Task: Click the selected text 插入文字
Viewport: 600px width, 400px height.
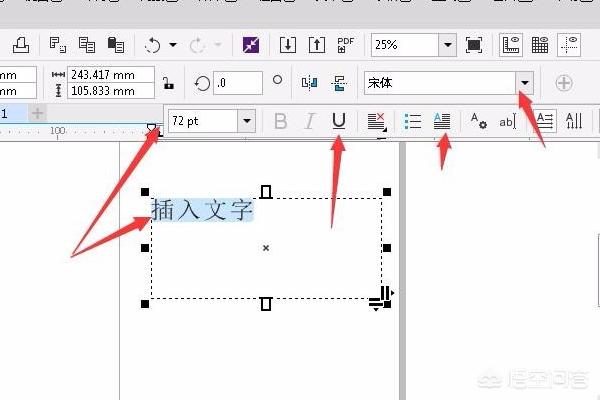Action: 202,210
